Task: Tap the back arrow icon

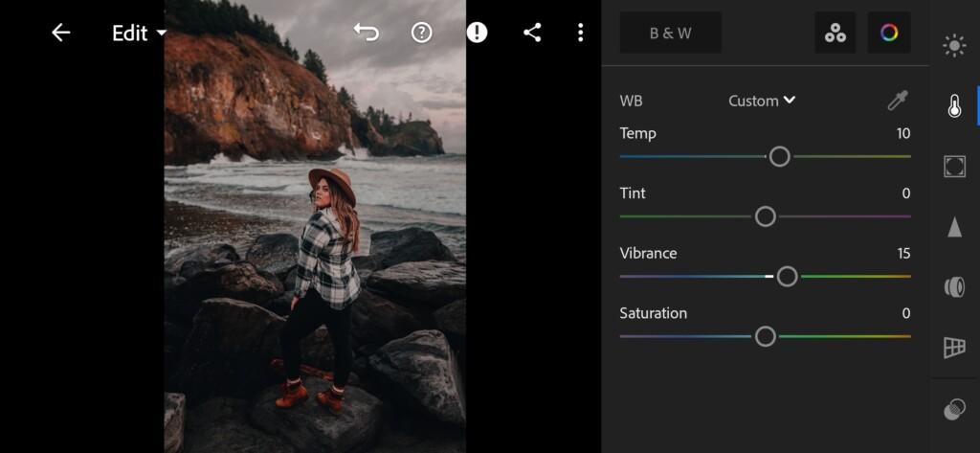Action: (60, 33)
